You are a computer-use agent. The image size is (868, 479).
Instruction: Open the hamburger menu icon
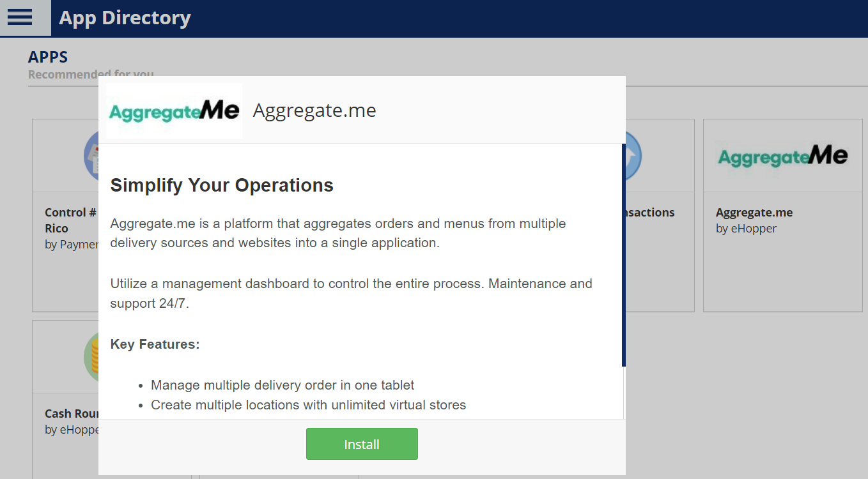pos(20,17)
